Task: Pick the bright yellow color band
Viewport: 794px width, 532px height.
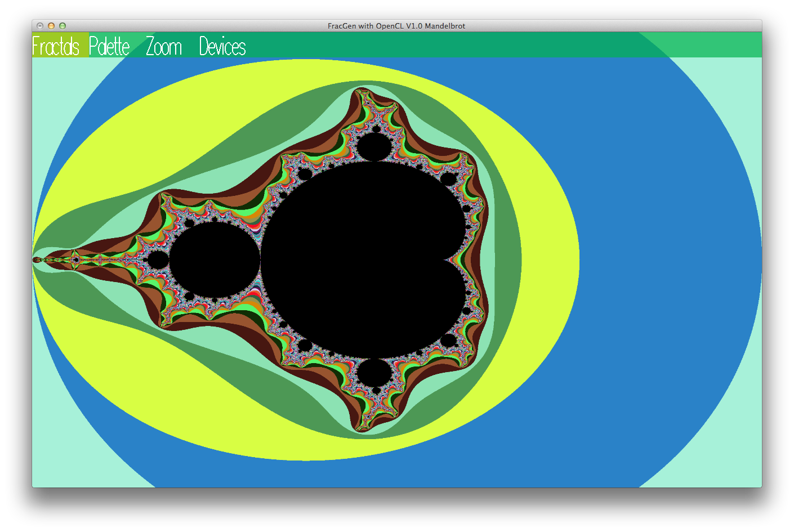Action: pos(541,259)
